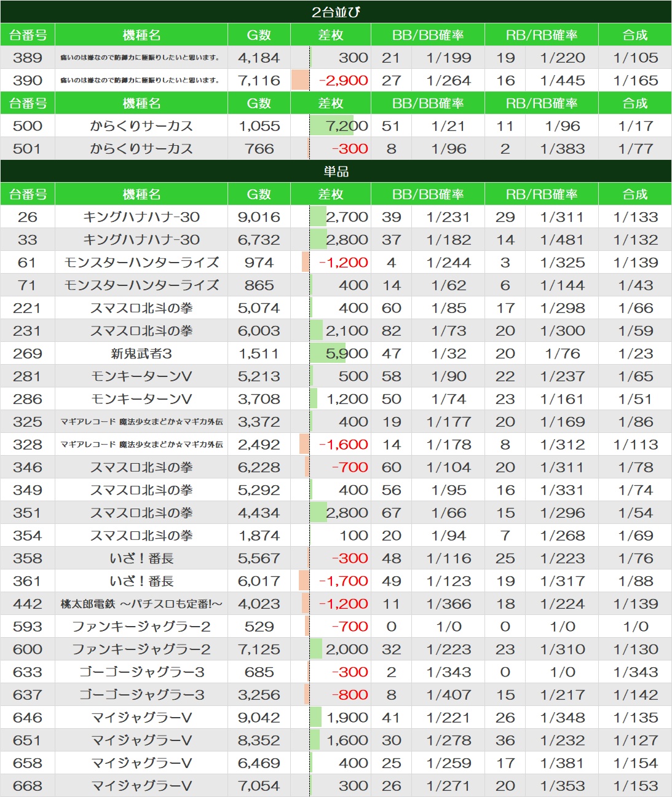Click the 2,700 差枚 value
The width and height of the screenshot is (672, 797).
[x=347, y=217]
